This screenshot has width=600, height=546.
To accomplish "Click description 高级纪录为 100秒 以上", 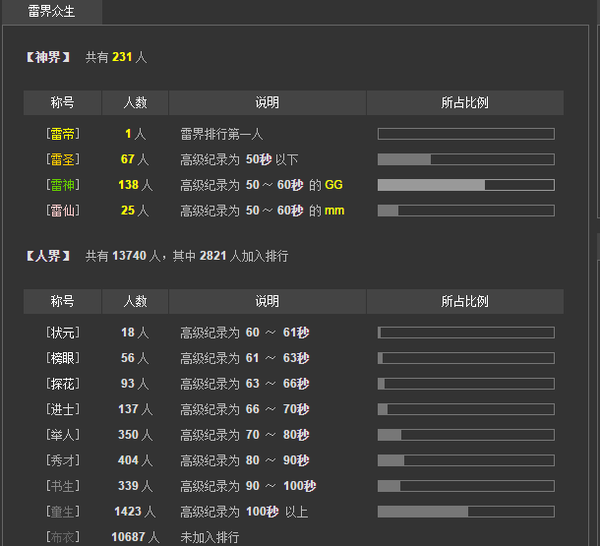I will point(244,512).
